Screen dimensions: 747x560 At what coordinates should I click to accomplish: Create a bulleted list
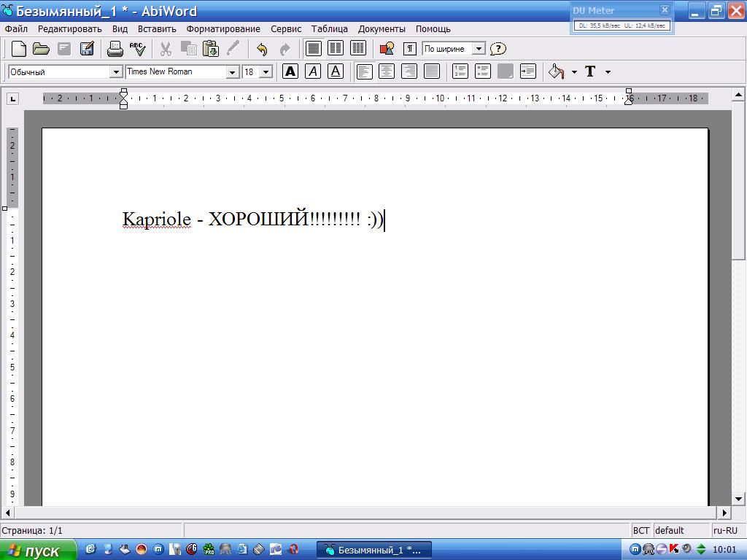[x=483, y=71]
